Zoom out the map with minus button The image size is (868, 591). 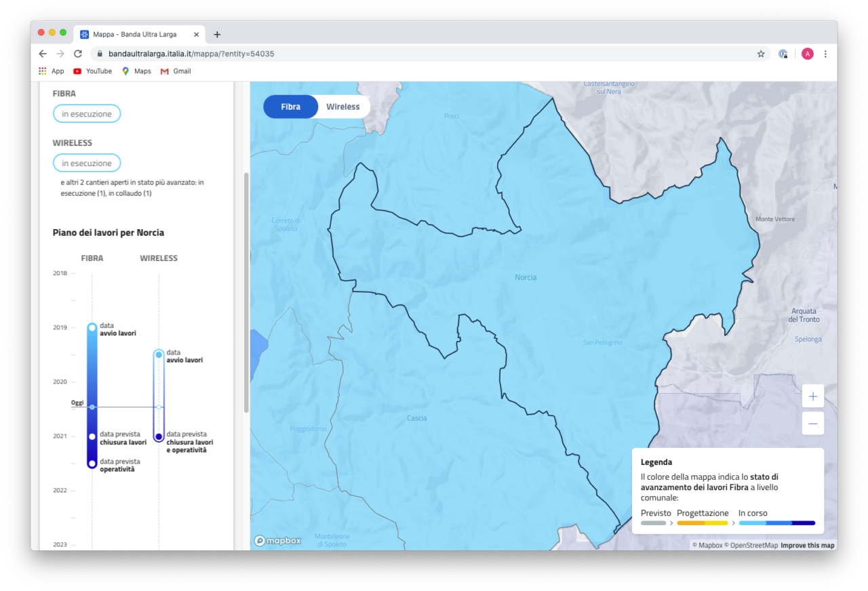tap(812, 424)
